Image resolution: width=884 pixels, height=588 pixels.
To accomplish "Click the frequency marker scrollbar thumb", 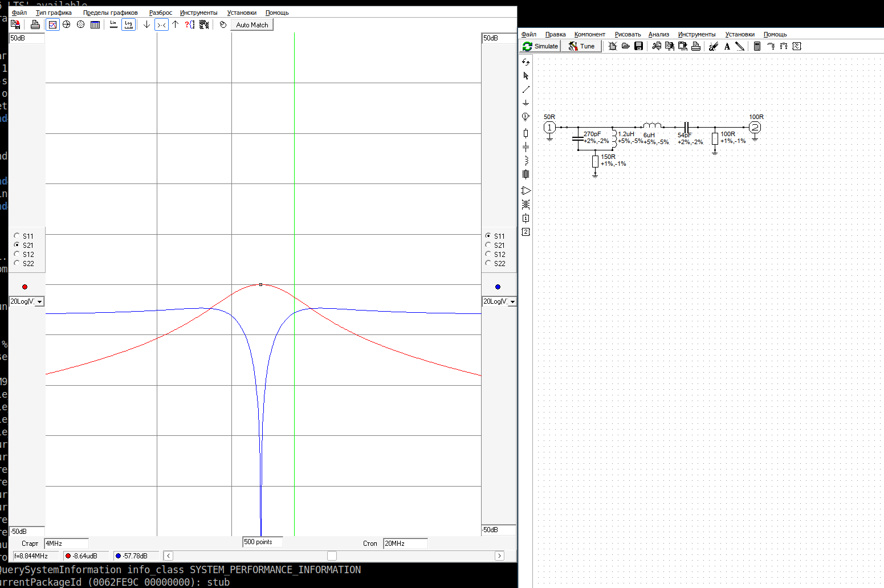I will 332,556.
